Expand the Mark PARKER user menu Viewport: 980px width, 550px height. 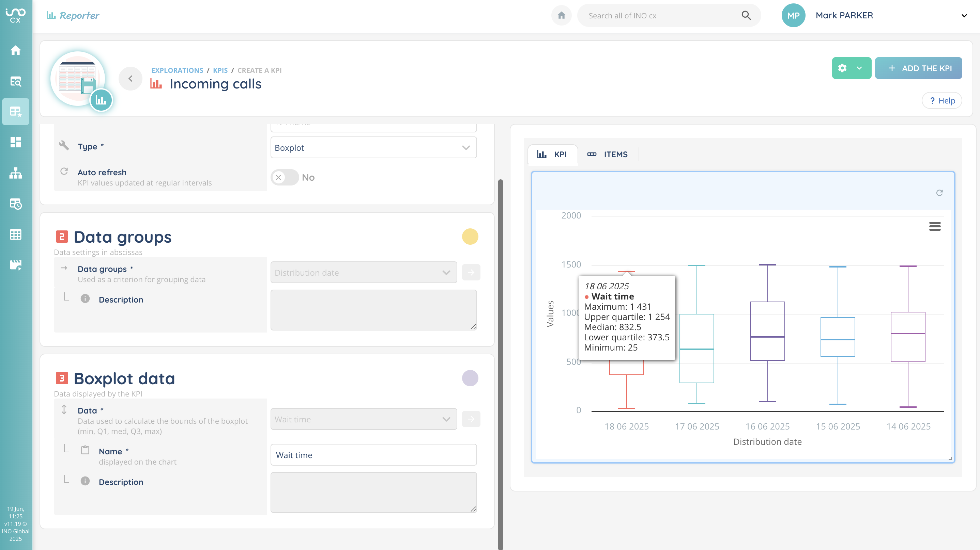pos(964,16)
